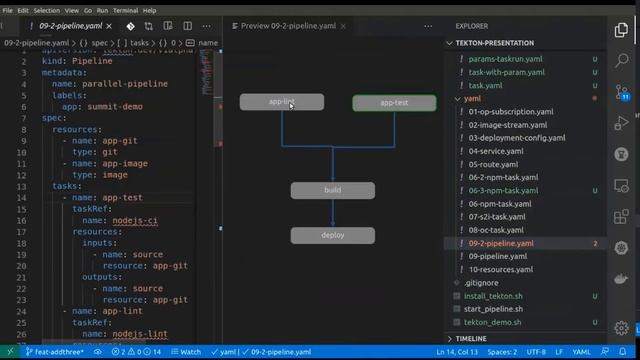
Task: Click the nodejs-ci reference on line 16
Action: coord(135,221)
